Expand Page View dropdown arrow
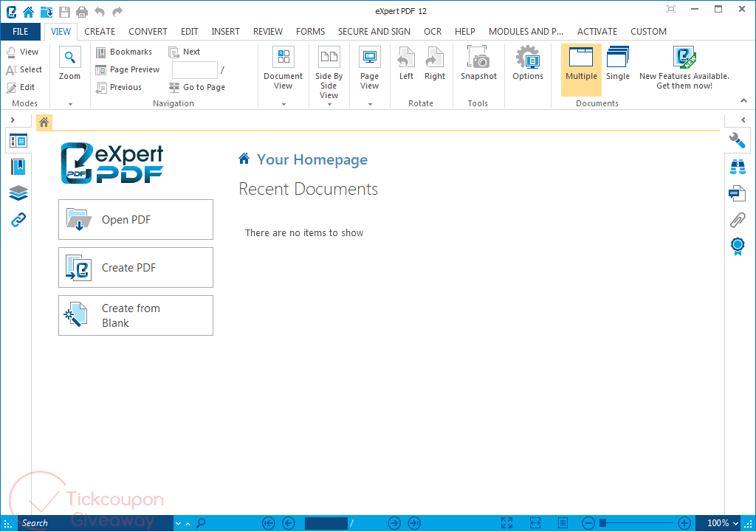Image resolution: width=756 pixels, height=532 pixels. coord(371,104)
